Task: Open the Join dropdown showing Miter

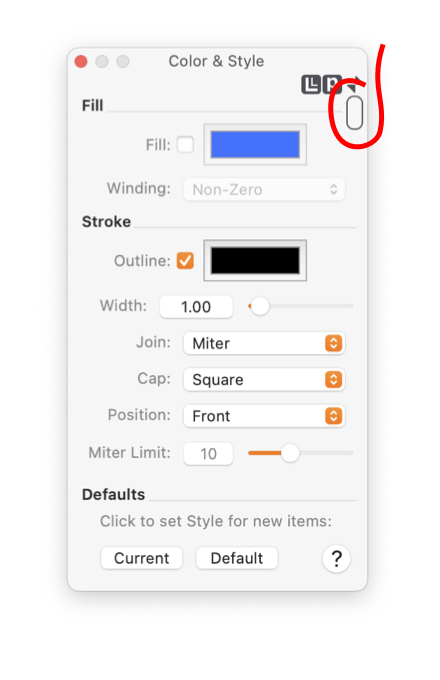Action: pos(264,343)
